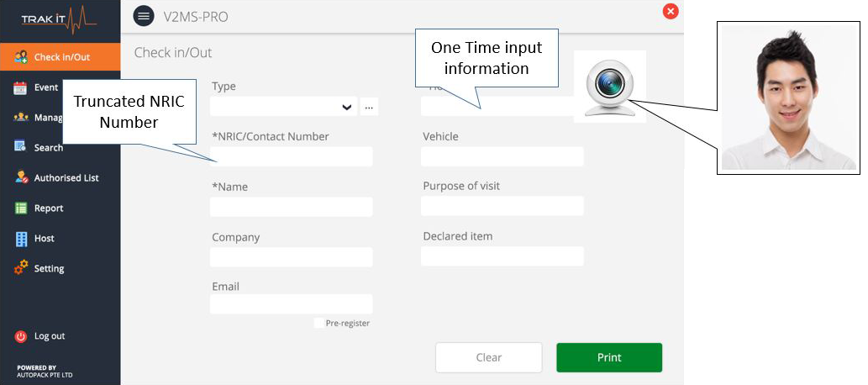
Task: Click the Setting gears icon
Action: [x=21, y=268]
